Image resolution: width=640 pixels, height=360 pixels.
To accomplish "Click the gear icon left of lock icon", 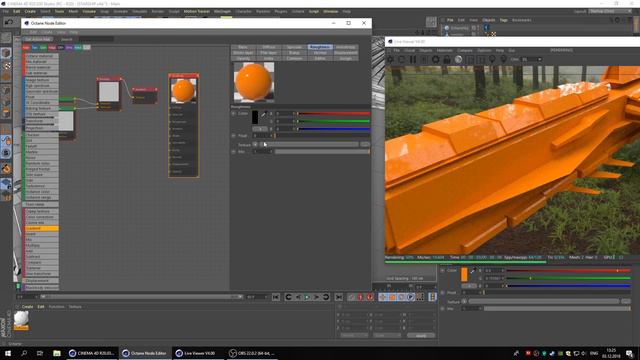I will 436,60.
